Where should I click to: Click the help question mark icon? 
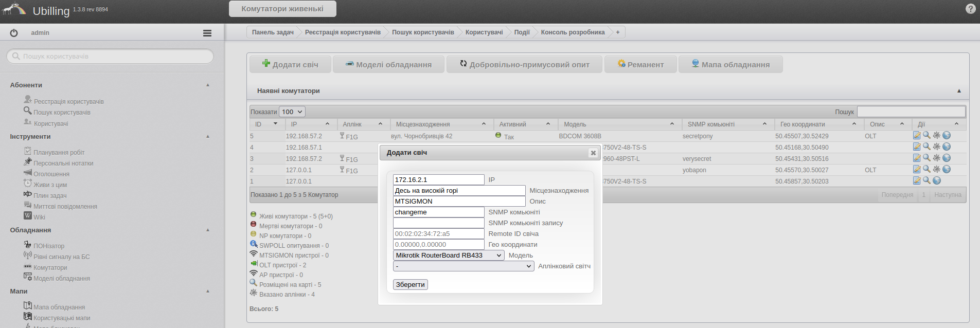tap(970, 9)
